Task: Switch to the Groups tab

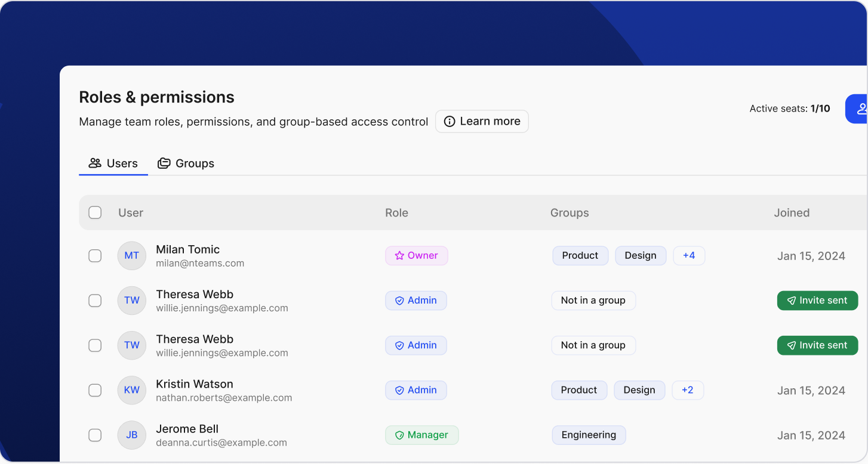Action: coord(186,163)
